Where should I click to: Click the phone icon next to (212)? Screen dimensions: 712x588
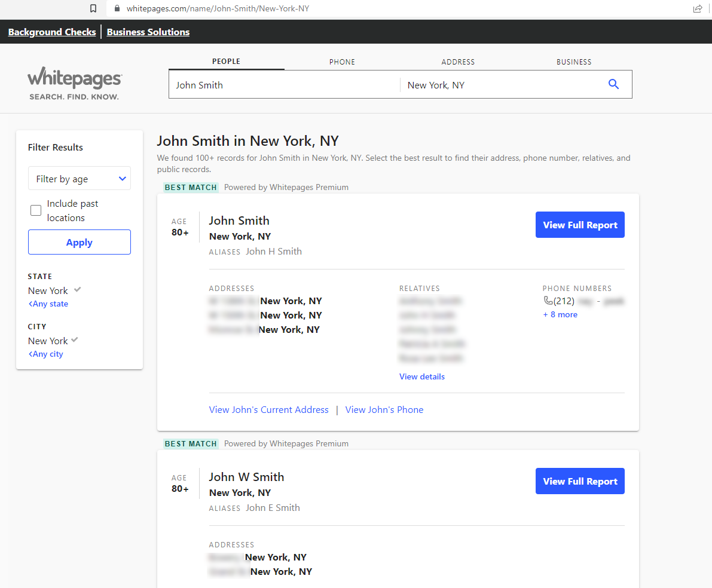tap(548, 301)
